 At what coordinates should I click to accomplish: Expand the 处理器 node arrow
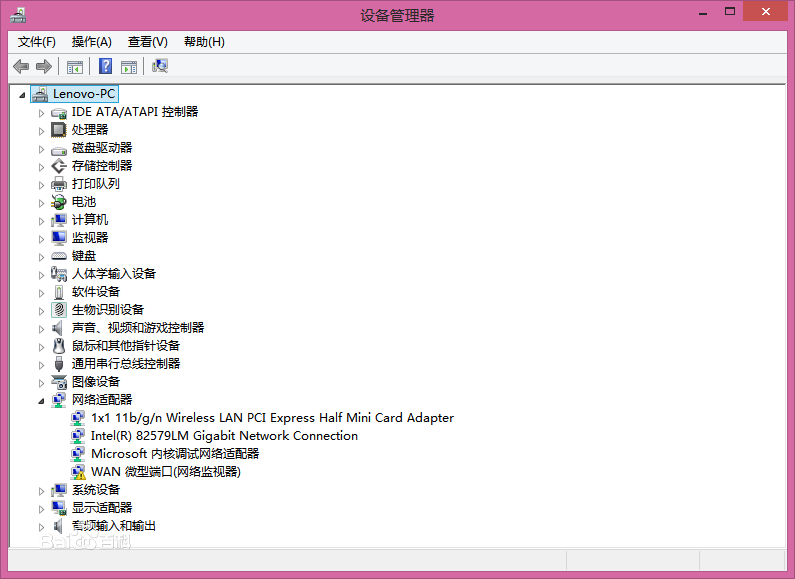coord(41,131)
